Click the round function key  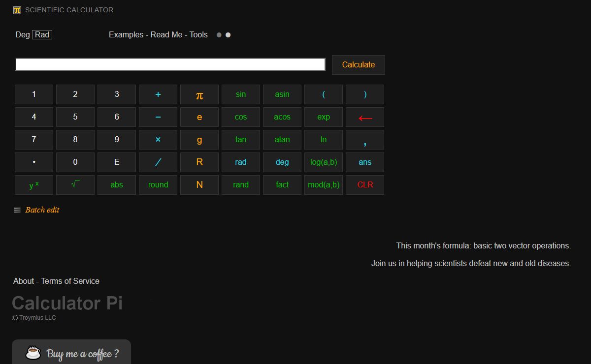pos(158,185)
